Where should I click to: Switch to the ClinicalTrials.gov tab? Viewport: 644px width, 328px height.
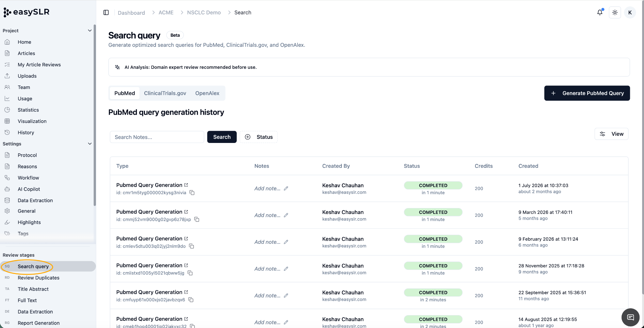click(x=165, y=93)
